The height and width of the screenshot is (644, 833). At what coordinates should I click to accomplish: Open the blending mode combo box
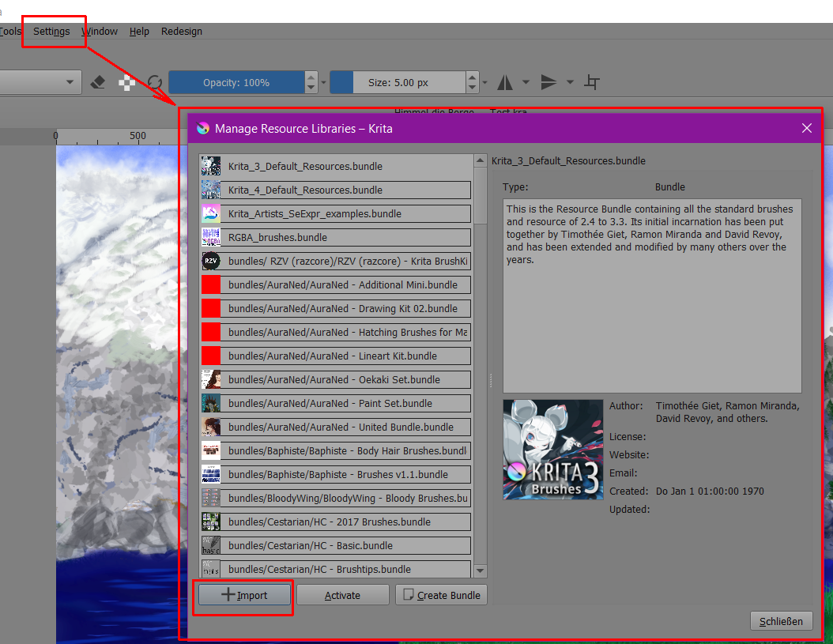(40, 82)
